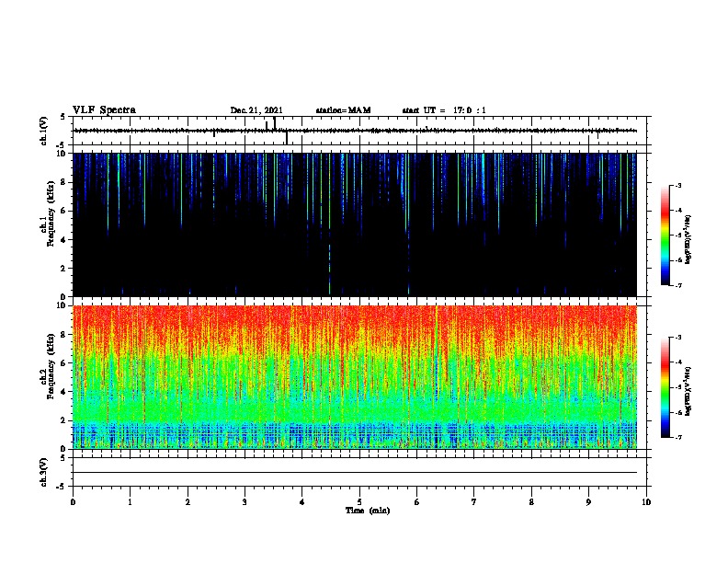Click the "8" tick on ch.1 frequency axis
The width and height of the screenshot is (728, 563).
[x=64, y=182]
